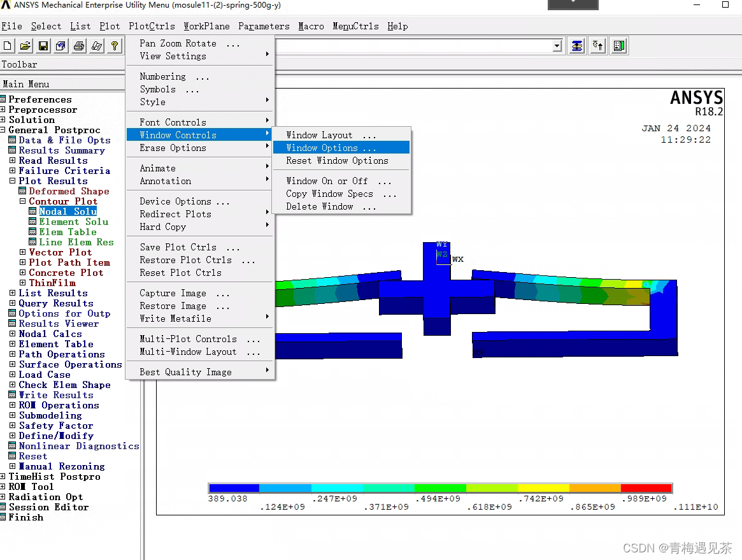Open the Parameters menu

(264, 26)
